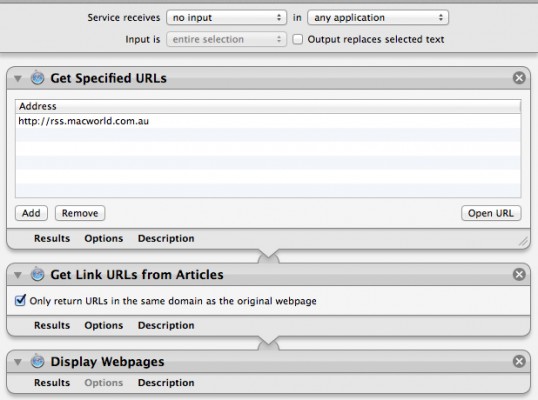Click the Get Specified URLs title

[x=108, y=78]
